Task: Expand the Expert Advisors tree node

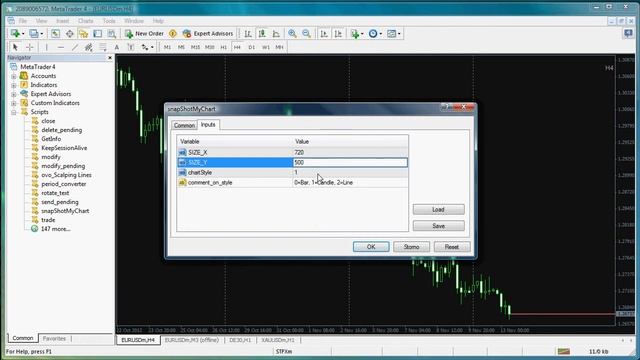Action: coord(13,94)
